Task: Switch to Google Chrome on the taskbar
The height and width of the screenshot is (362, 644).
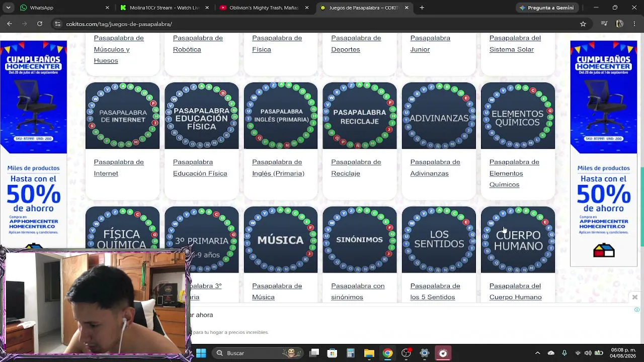Action: click(x=387, y=353)
